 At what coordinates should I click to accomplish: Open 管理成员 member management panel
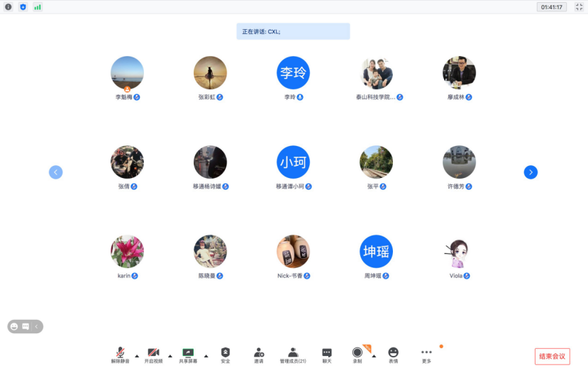(293, 355)
